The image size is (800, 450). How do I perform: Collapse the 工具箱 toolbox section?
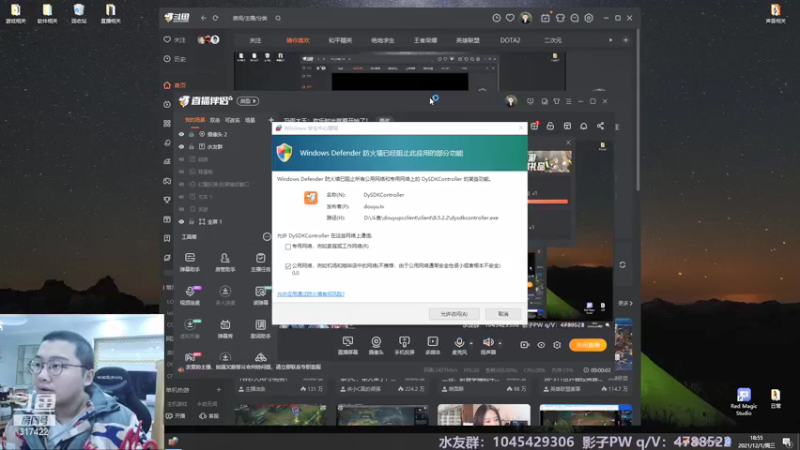click(x=267, y=237)
